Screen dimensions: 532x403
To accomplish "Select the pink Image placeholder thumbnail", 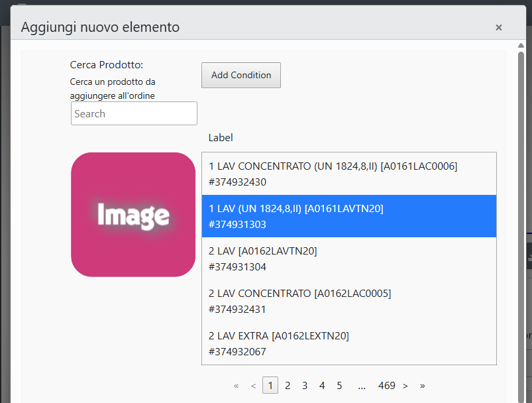I will (133, 215).
